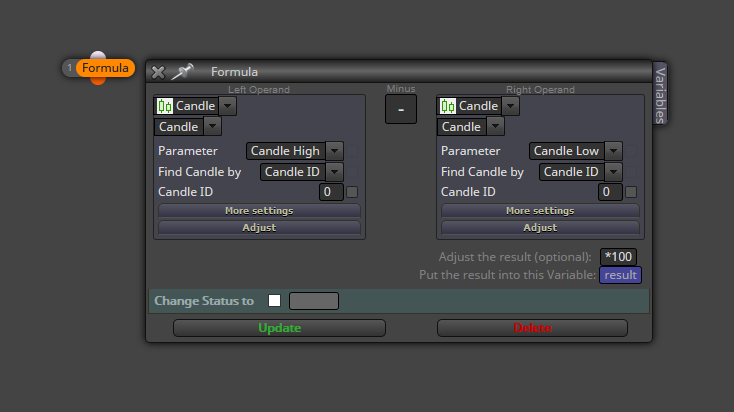Toggle checkbox next to Candle High parameter
The width and height of the screenshot is (734, 412).
(352, 151)
